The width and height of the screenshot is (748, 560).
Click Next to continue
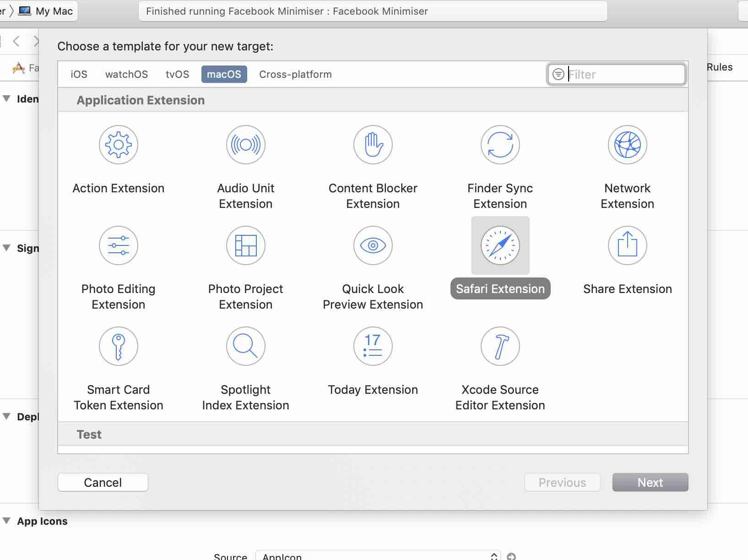(x=650, y=482)
